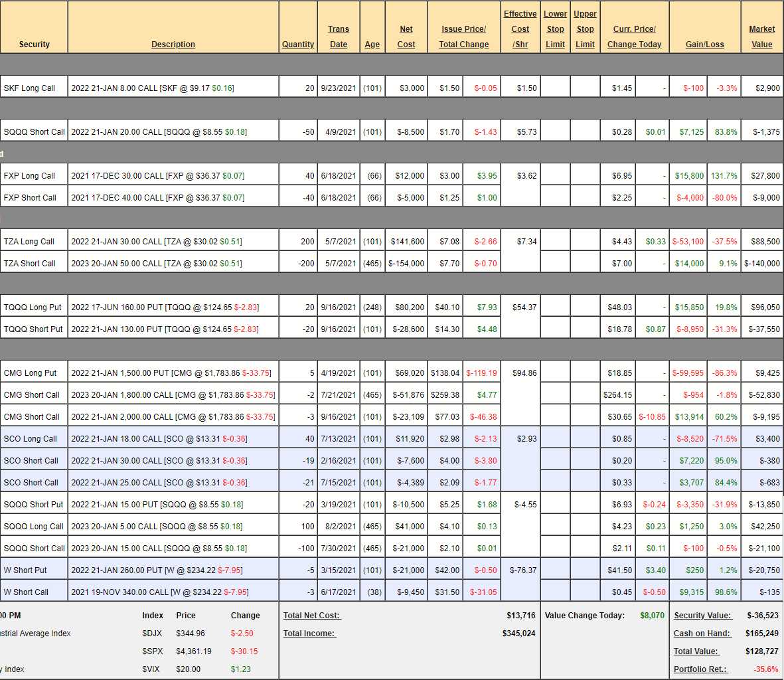Select the Security Value label
The image size is (784, 680).
tap(702, 616)
